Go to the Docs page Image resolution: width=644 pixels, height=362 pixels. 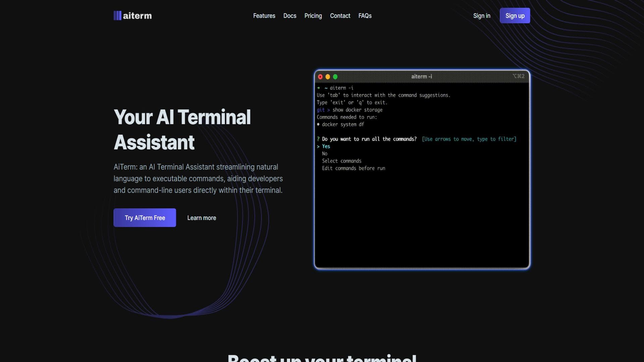coord(290,16)
